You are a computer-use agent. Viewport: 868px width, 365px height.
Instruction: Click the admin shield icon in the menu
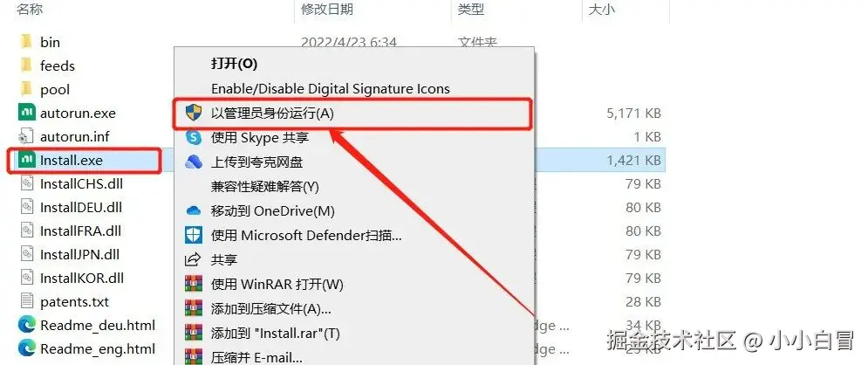193,113
